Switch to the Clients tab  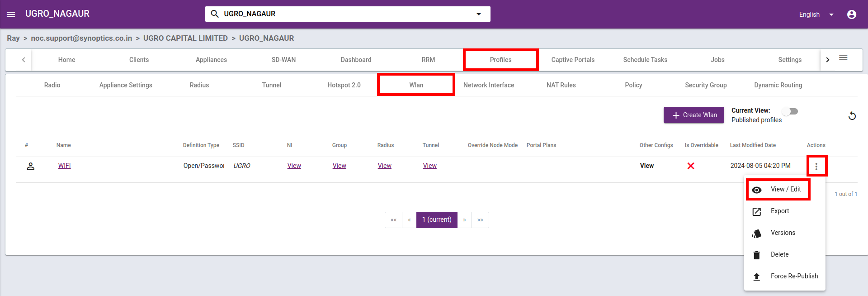139,60
